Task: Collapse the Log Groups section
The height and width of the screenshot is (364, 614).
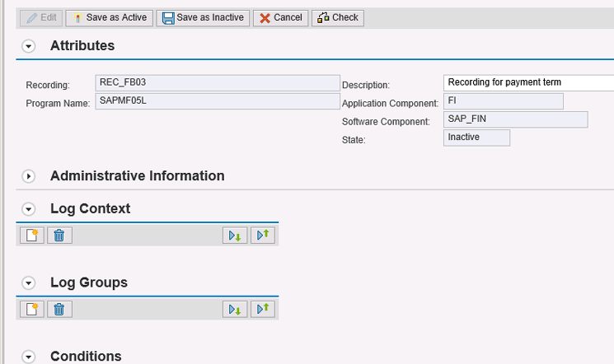Action: point(30,283)
